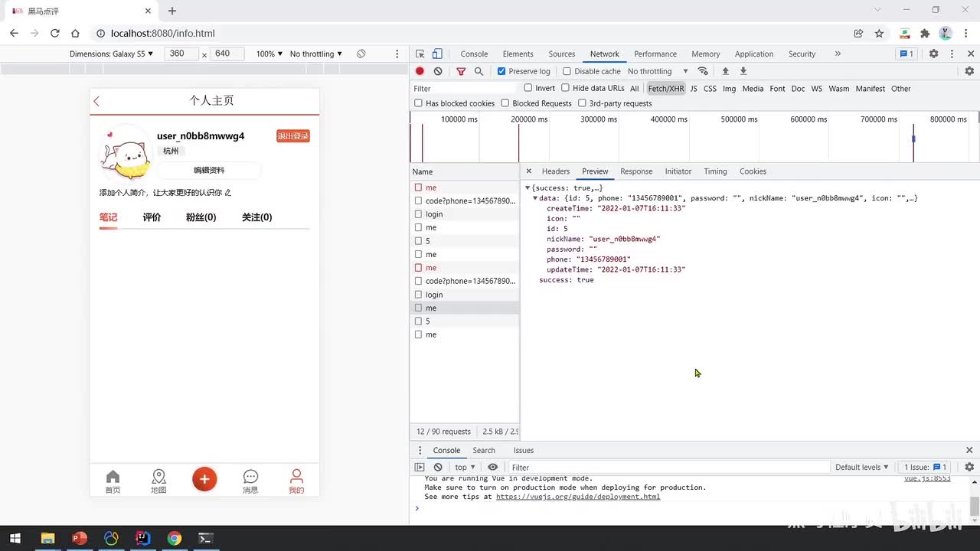
Task: Close the console drawer
Action: [x=969, y=450]
